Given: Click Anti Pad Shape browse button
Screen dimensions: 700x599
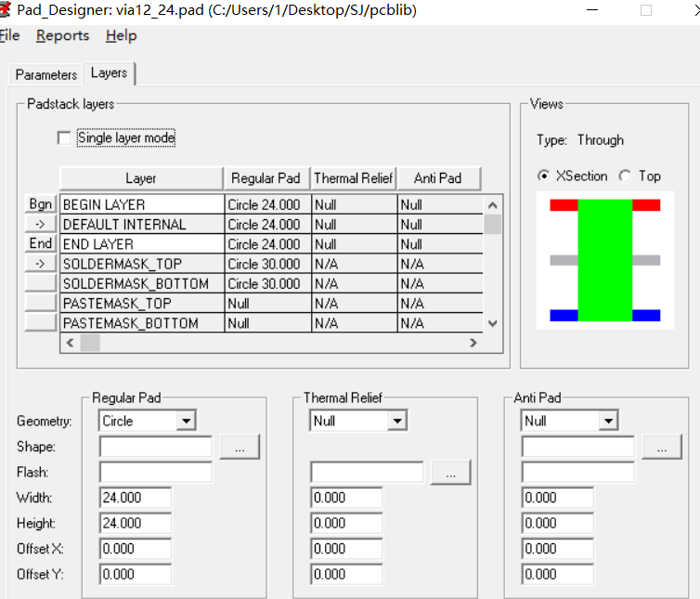Looking at the screenshot, I should (662, 447).
